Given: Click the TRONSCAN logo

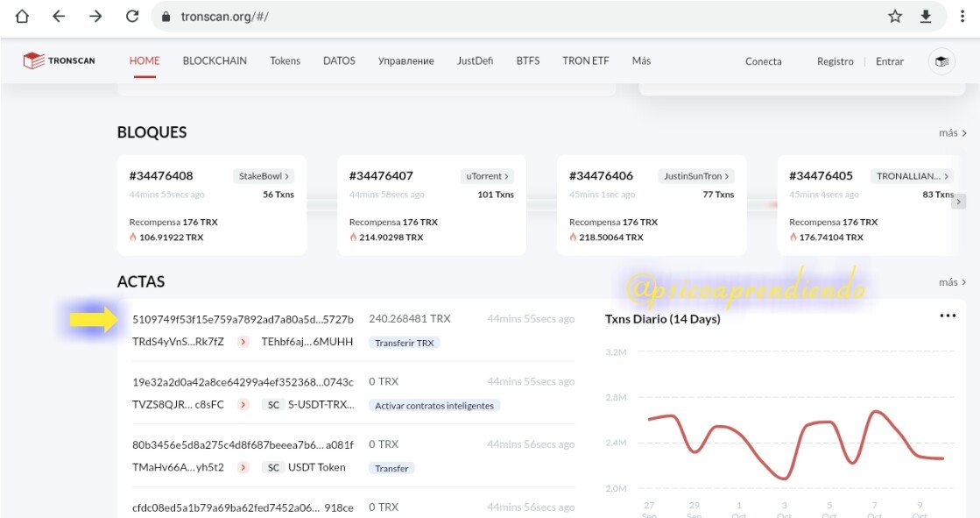Looking at the screenshot, I should point(60,60).
